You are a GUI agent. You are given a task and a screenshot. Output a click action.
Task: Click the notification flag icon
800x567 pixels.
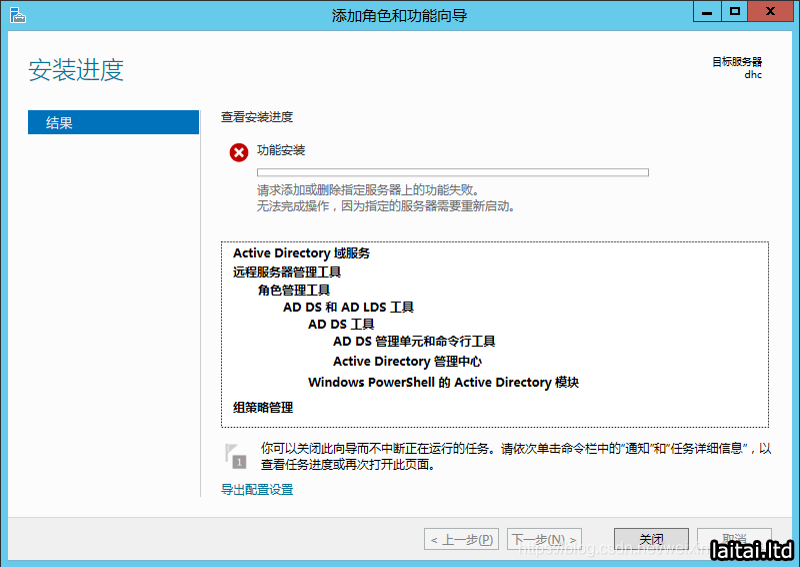[x=235, y=456]
